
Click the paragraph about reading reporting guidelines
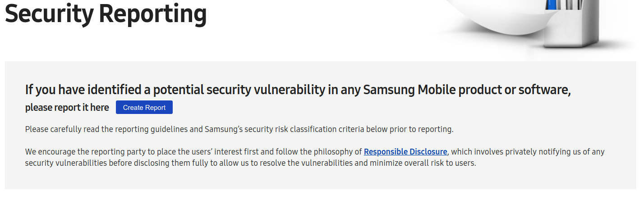239,130
